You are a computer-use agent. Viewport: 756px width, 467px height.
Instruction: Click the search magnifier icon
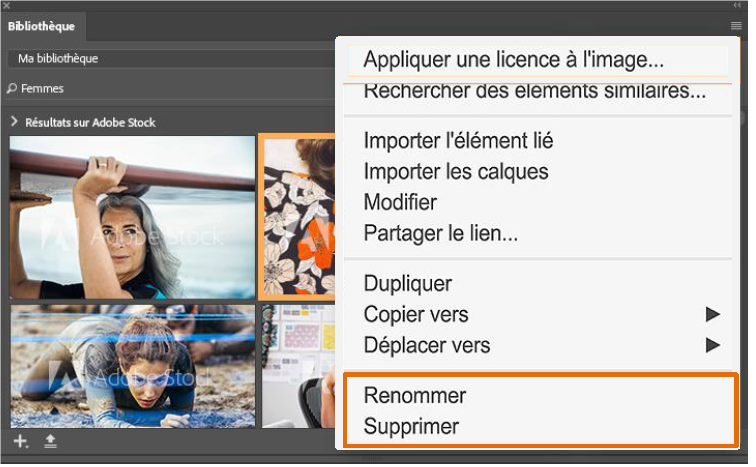(x=12, y=89)
